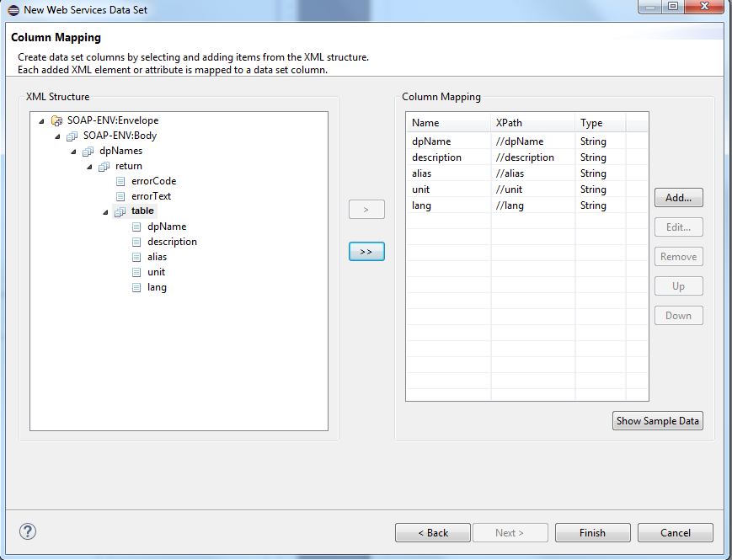The image size is (732, 560).
Task: Go back with the < Back button
Action: (x=433, y=533)
